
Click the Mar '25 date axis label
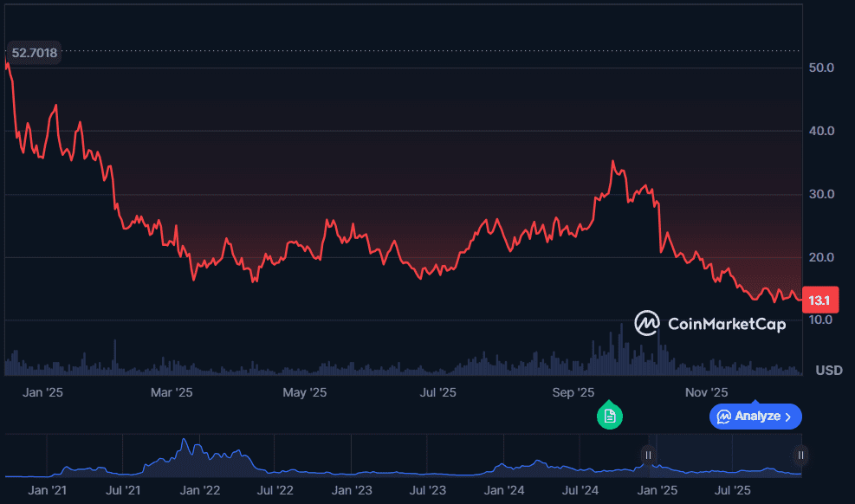172,392
